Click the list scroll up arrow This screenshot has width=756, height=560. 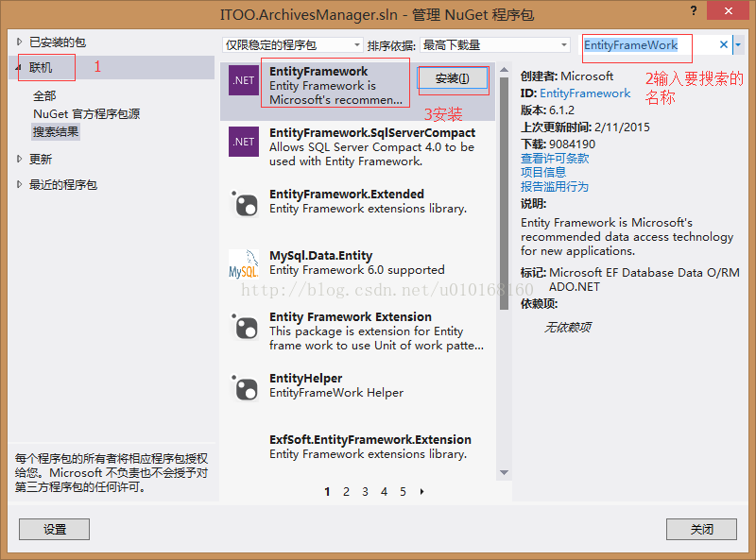(x=505, y=70)
